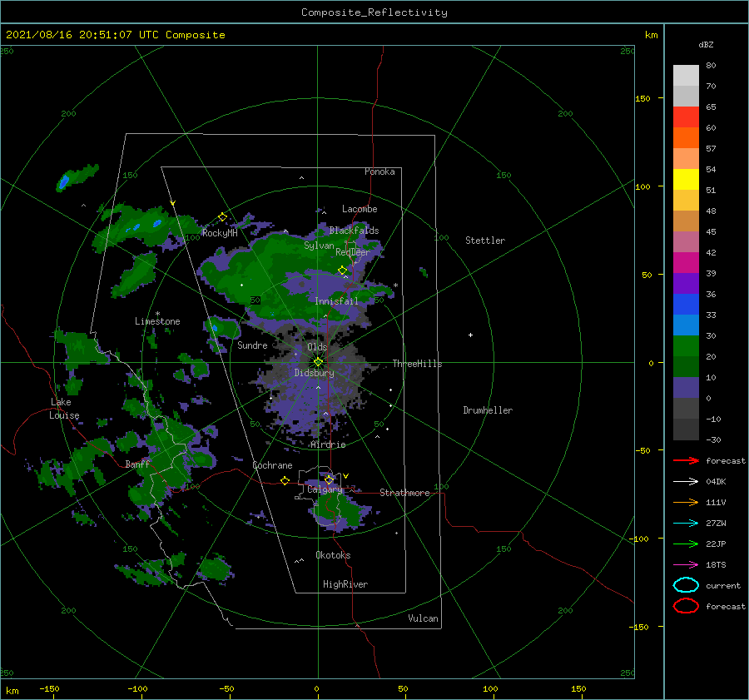Click the Stettler town label

click(x=485, y=241)
